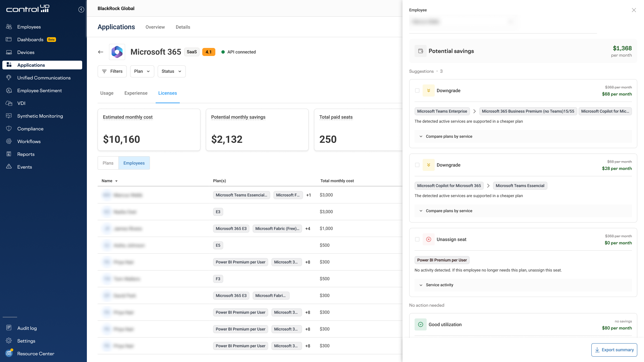Check the Downgrade from Copilot suggestion
This screenshot has width=644, height=362.
[x=417, y=165]
